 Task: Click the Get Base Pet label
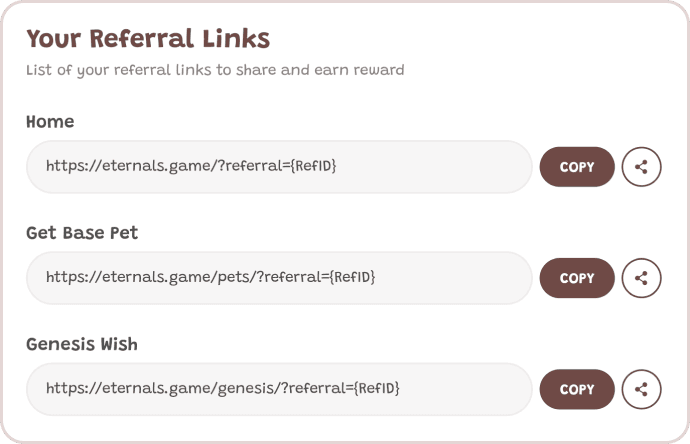pos(82,233)
